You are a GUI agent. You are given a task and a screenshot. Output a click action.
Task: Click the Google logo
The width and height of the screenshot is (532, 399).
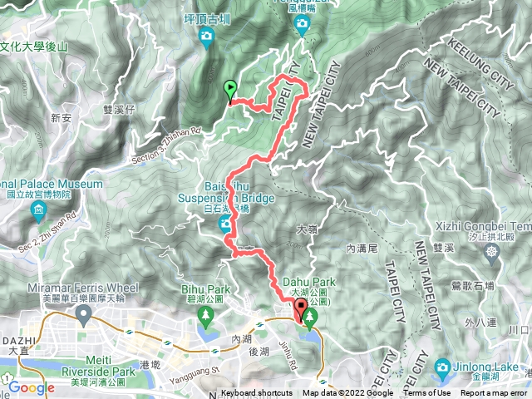[32, 388]
